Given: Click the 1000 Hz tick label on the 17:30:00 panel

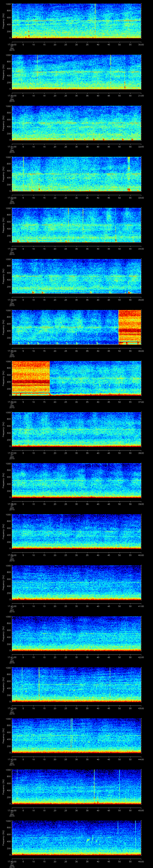Looking at the screenshot, I should click(8, 55).
